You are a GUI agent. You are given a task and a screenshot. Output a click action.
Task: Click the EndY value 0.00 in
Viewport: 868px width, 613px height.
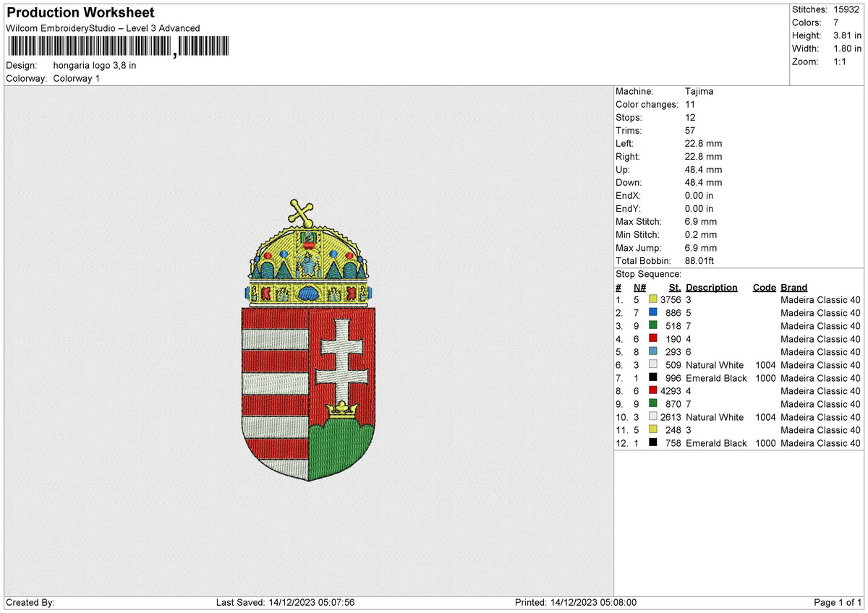(x=699, y=208)
